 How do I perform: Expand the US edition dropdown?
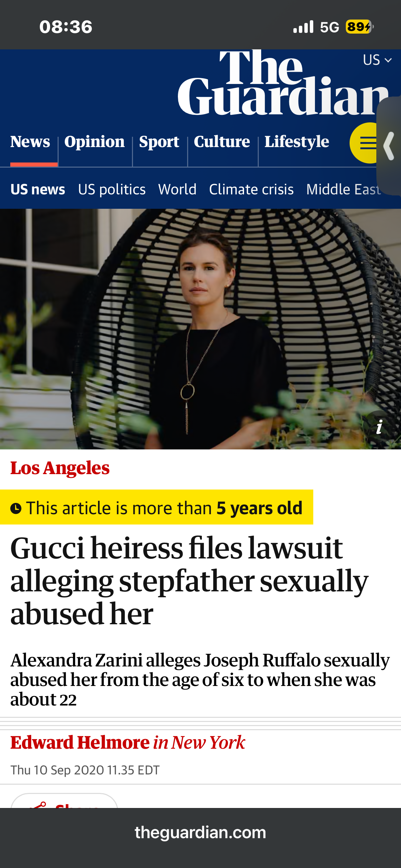coord(377,60)
